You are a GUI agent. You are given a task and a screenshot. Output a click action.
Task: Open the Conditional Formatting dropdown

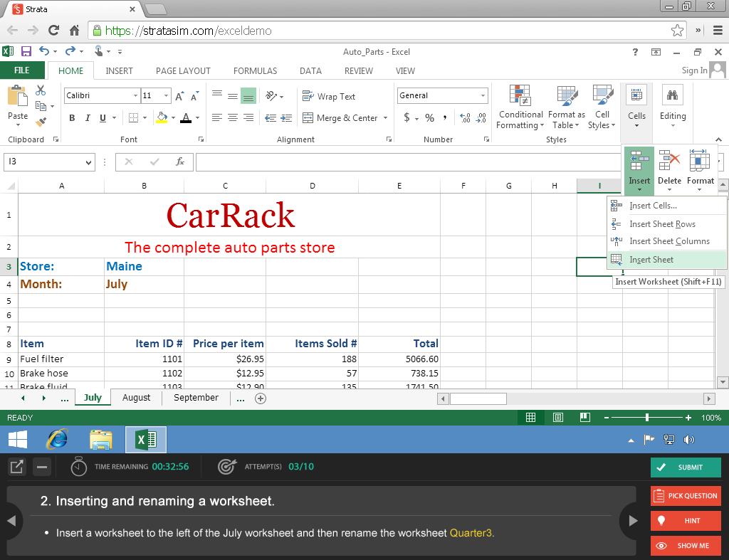click(x=520, y=108)
